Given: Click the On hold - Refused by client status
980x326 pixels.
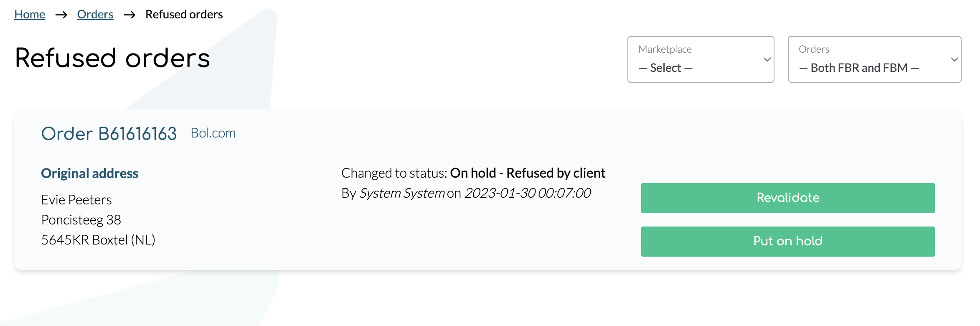Looking at the screenshot, I should (528, 173).
